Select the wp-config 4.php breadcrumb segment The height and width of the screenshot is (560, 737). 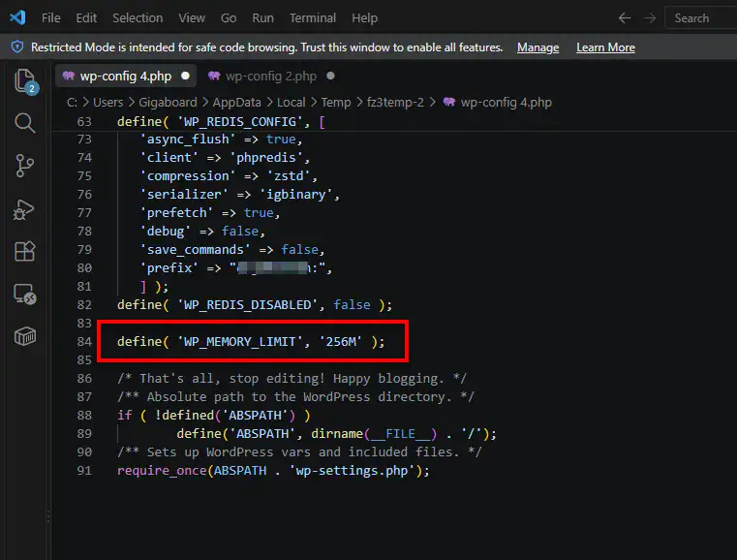click(506, 102)
